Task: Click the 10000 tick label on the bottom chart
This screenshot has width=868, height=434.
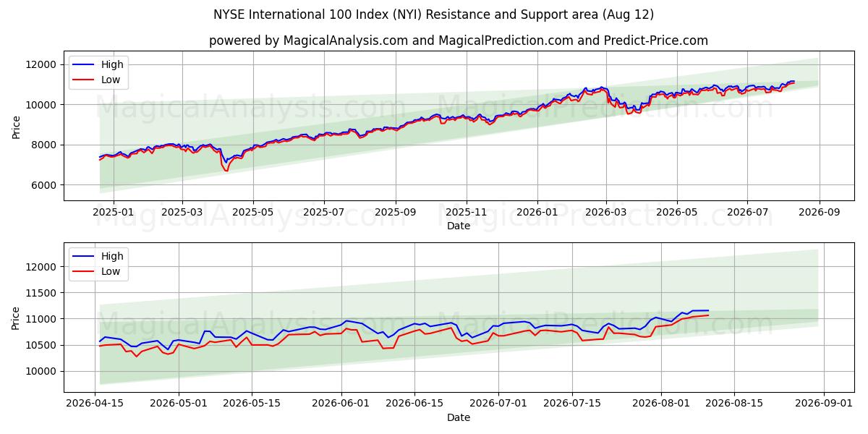Action: tap(41, 371)
